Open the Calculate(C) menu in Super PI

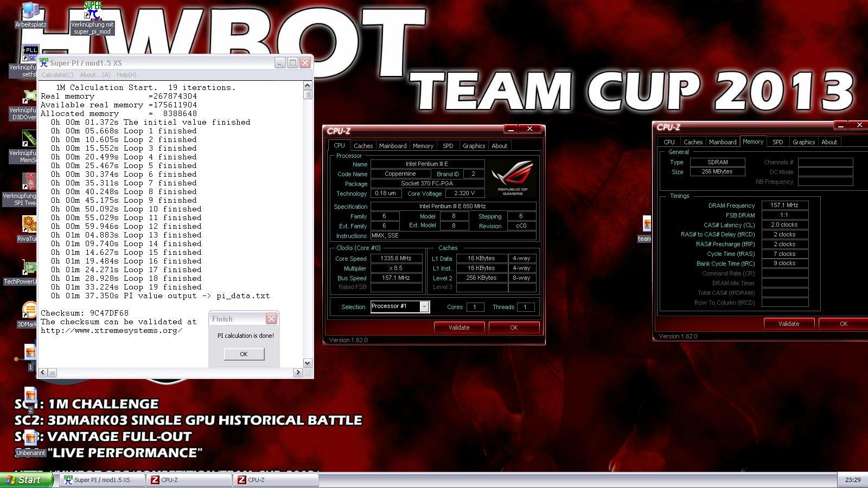pyautogui.click(x=58, y=75)
